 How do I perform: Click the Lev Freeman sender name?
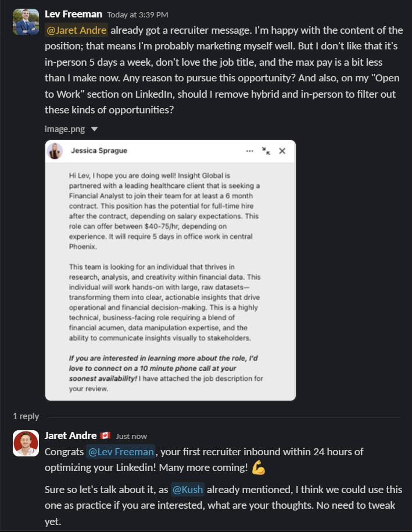[74, 15]
